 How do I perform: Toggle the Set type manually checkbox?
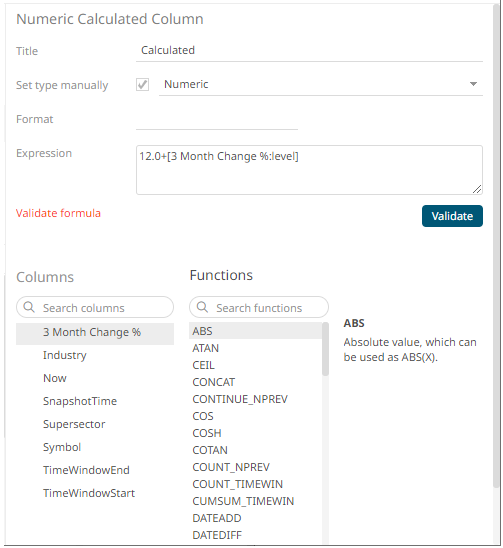[142, 85]
